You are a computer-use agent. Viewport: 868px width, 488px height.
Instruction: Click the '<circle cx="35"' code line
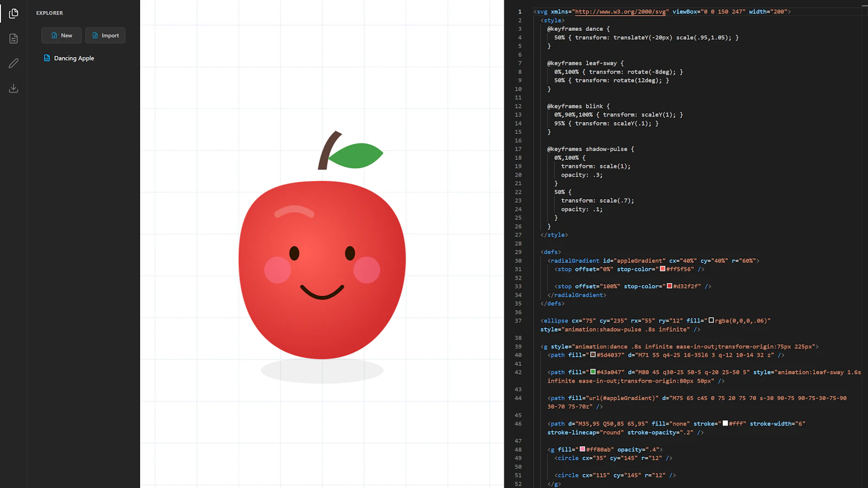point(613,458)
